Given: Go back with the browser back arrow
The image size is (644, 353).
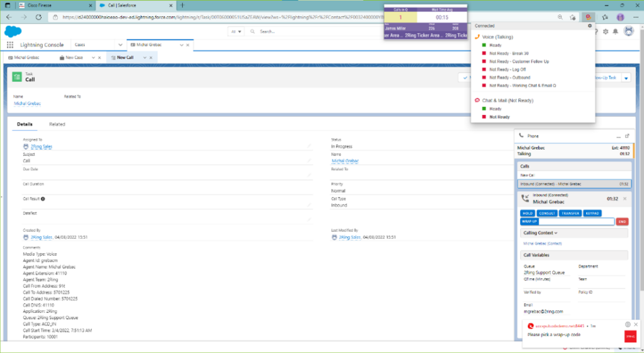Looking at the screenshot, I should point(9,17).
